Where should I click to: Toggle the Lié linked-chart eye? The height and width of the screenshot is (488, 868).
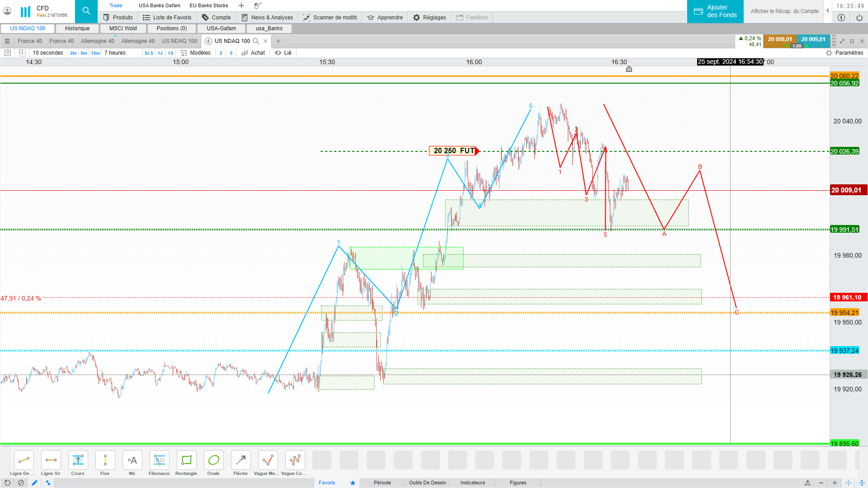pyautogui.click(x=278, y=53)
